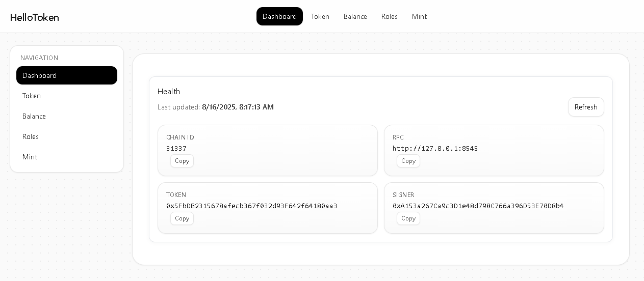The height and width of the screenshot is (281, 644).
Task: Click the signer address 0xA153a267 text
Action: coord(478,206)
